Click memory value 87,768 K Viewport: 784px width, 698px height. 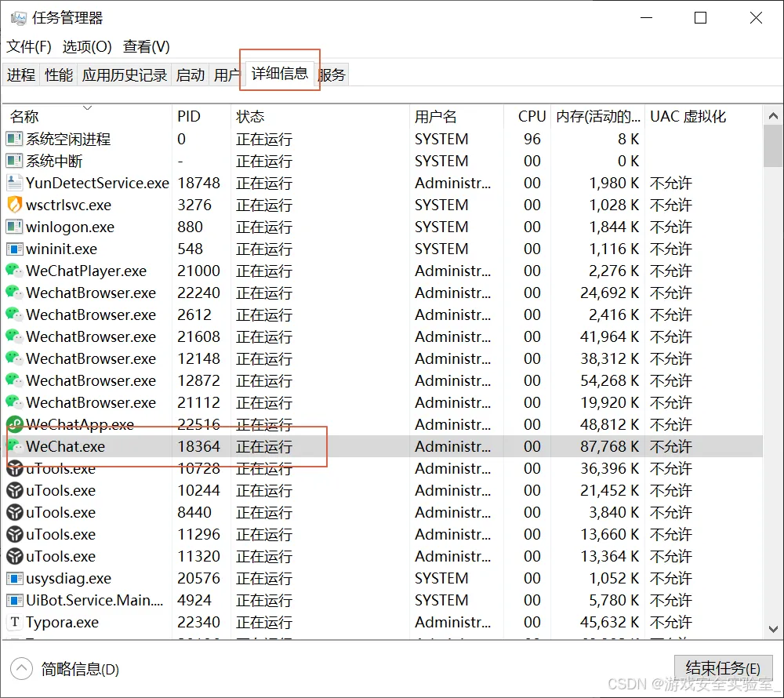[x=609, y=446]
